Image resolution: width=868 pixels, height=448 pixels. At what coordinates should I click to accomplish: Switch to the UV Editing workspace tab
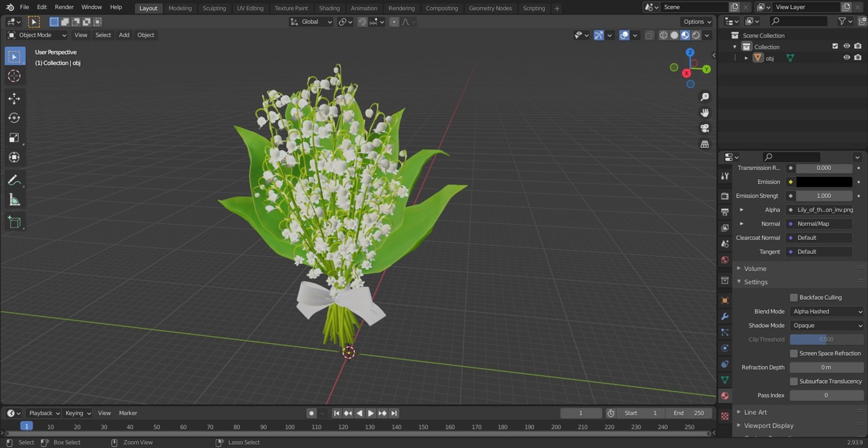[250, 8]
